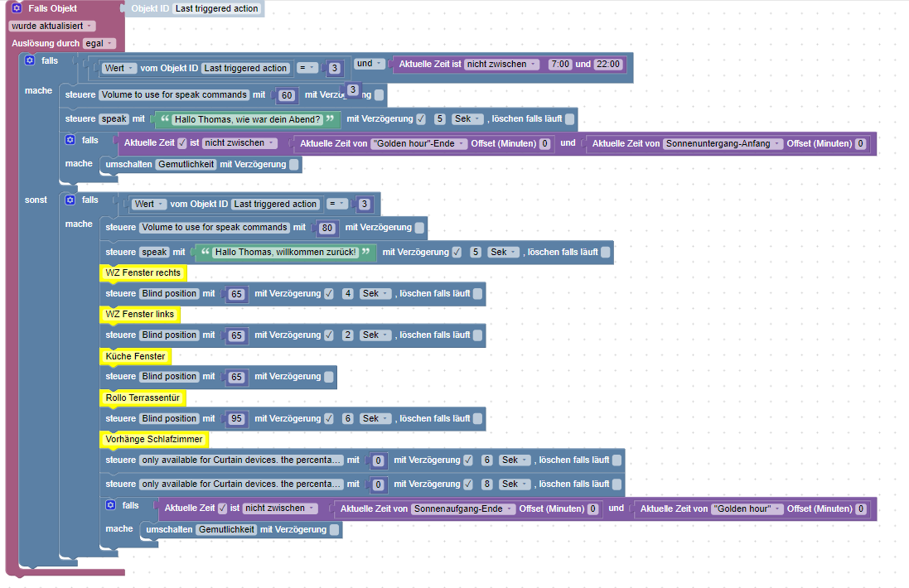
Task: Enable delay checkbox for volume 80 block
Action: [x=420, y=228]
